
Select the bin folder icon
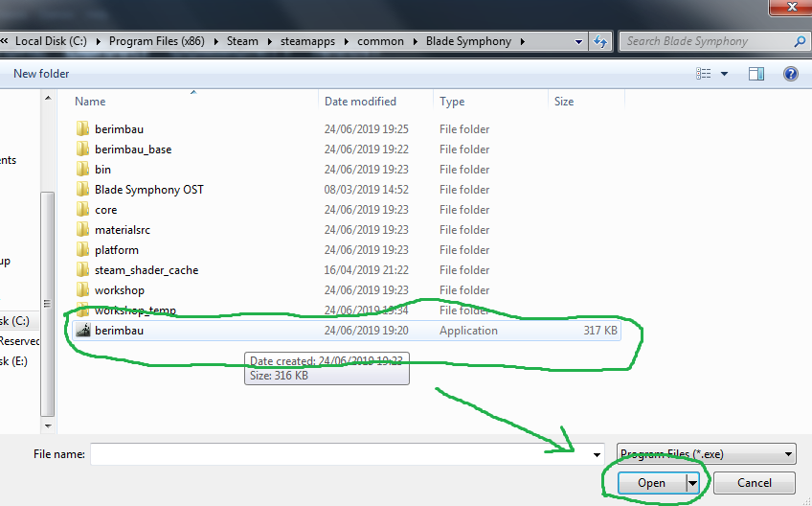[83, 169]
